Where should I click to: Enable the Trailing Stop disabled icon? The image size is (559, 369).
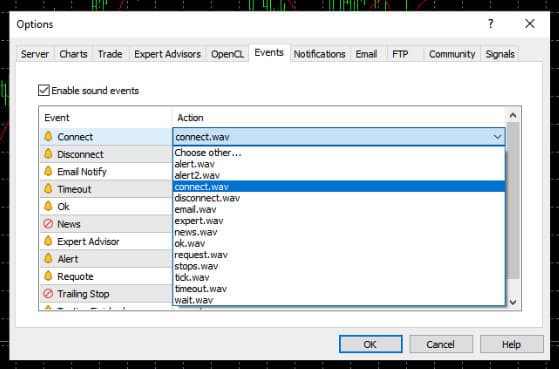tap(48, 293)
